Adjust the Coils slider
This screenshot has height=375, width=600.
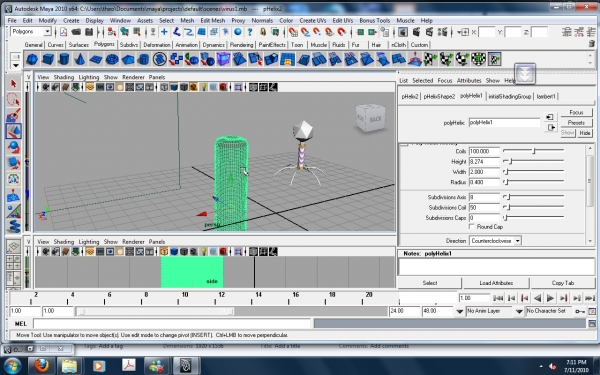[533, 151]
